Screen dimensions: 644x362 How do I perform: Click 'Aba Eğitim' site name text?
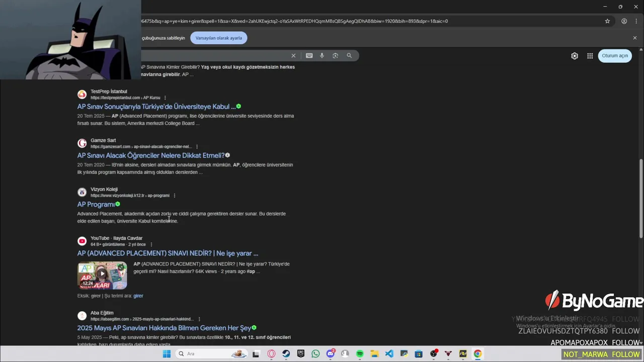point(102,313)
